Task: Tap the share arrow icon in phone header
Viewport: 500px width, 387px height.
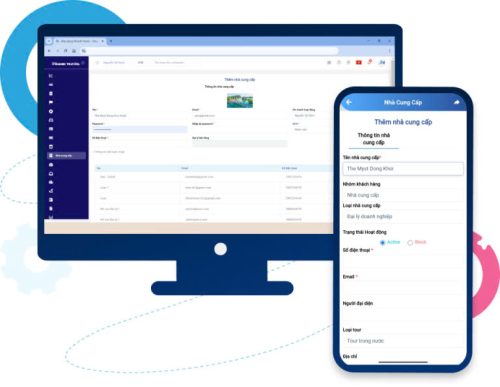Action: point(457,102)
